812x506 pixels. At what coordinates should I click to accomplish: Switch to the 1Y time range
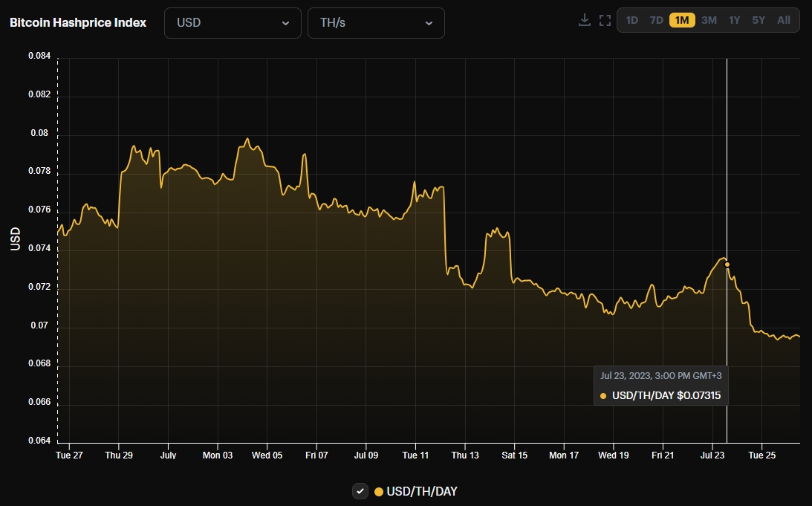click(x=734, y=20)
